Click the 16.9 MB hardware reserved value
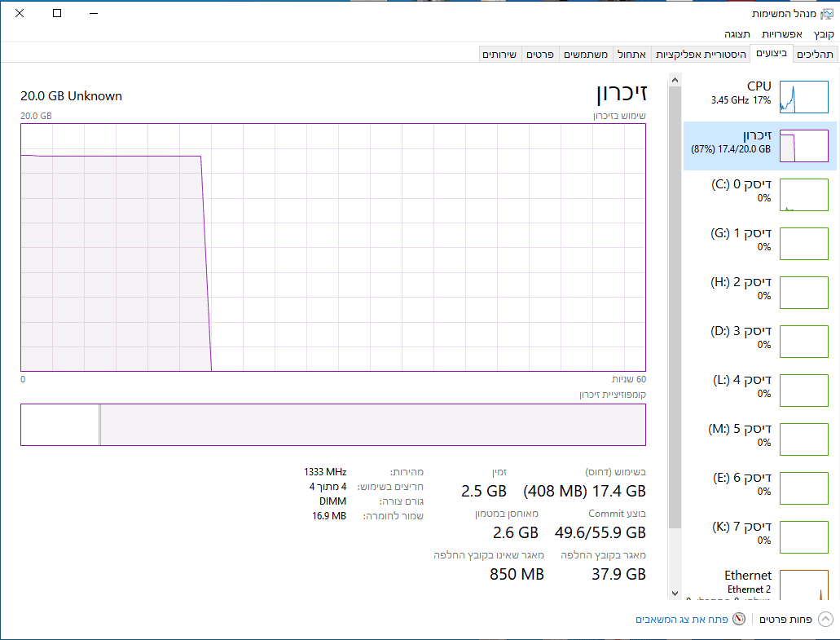 coord(329,515)
